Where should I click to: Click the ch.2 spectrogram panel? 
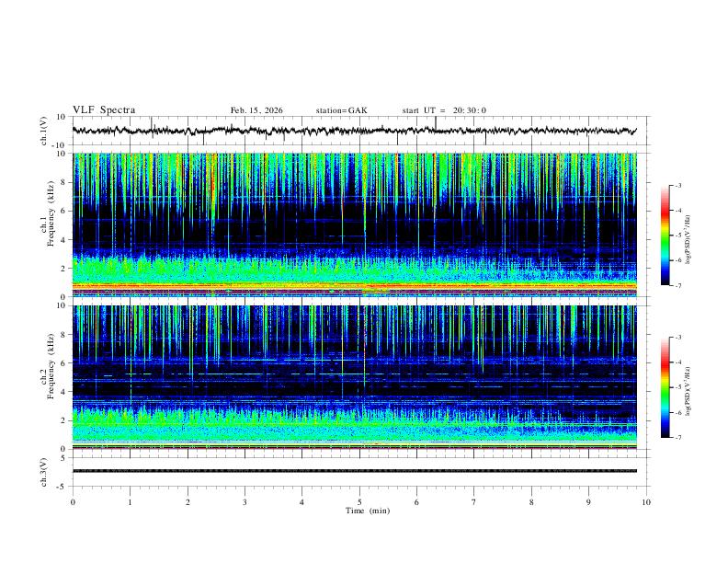tap(354, 377)
